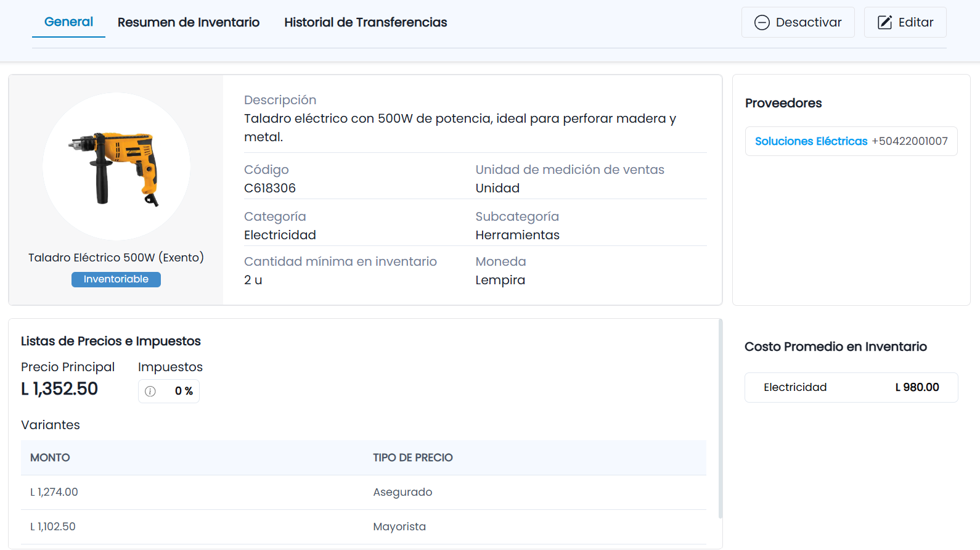The image size is (980, 550).
Task: Click the Unidad sales measurement value
Action: [497, 188]
